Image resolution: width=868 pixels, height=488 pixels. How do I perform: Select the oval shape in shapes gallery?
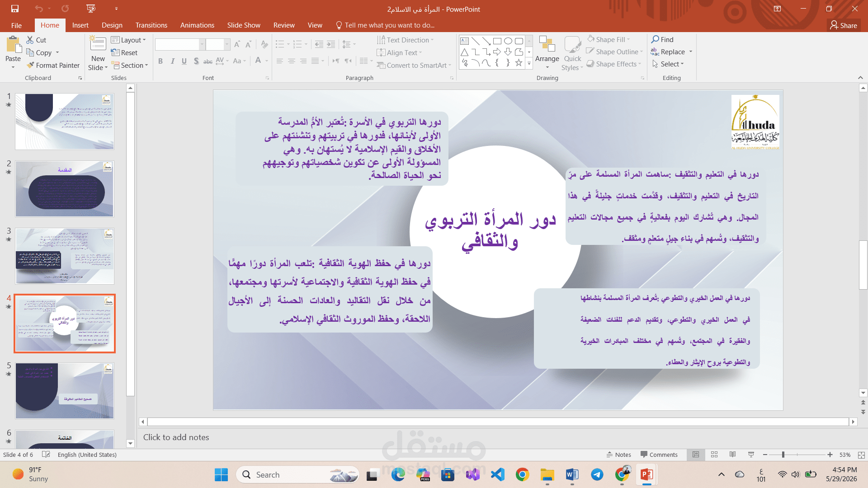(508, 41)
